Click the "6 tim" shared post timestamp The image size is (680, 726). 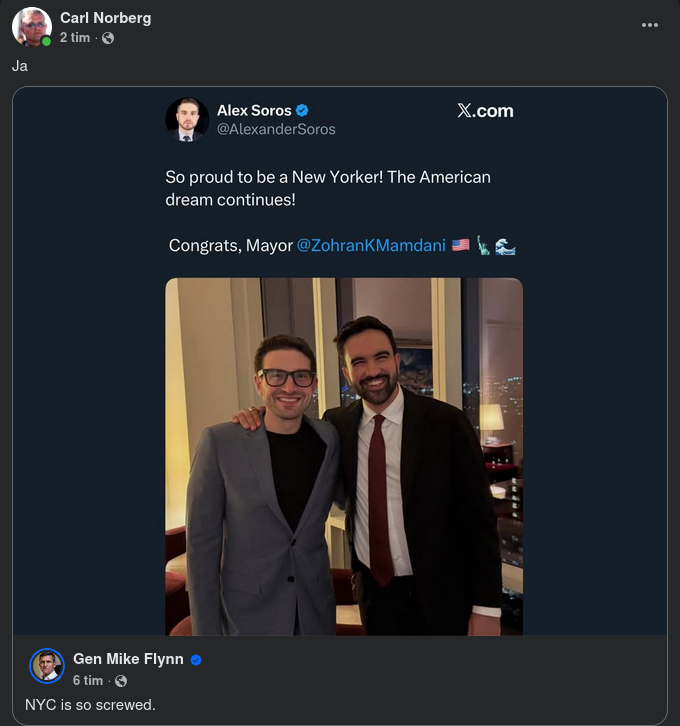88,680
